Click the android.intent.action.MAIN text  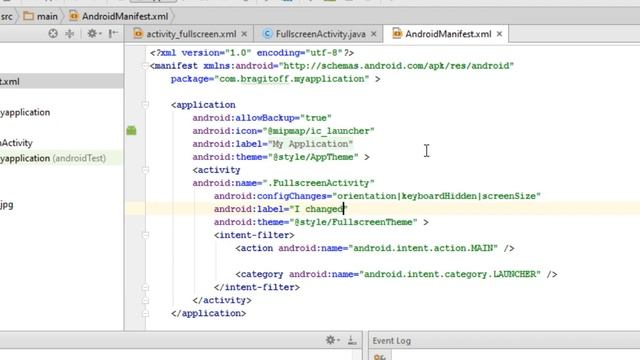coord(423,248)
